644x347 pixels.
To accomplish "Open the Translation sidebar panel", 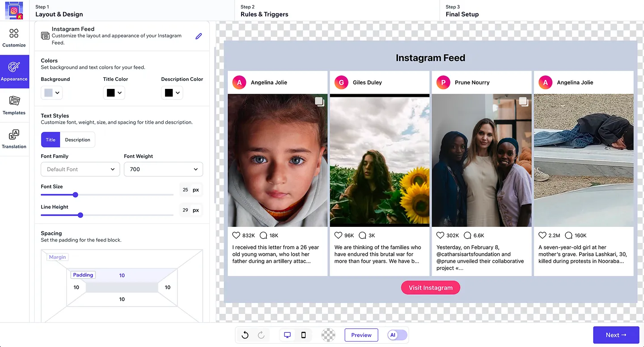I will [14, 139].
